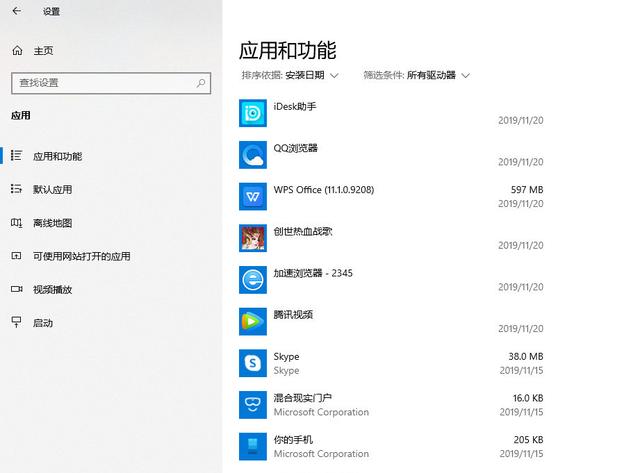Click the 加速浏览器 2345 app icon

(253, 280)
